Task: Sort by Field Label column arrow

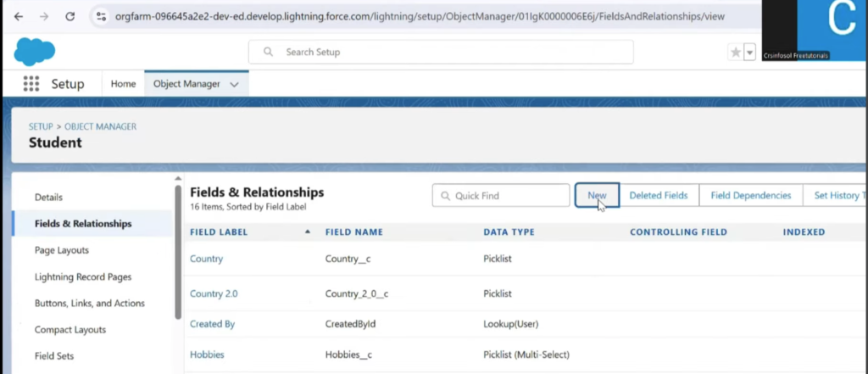Action: click(307, 232)
